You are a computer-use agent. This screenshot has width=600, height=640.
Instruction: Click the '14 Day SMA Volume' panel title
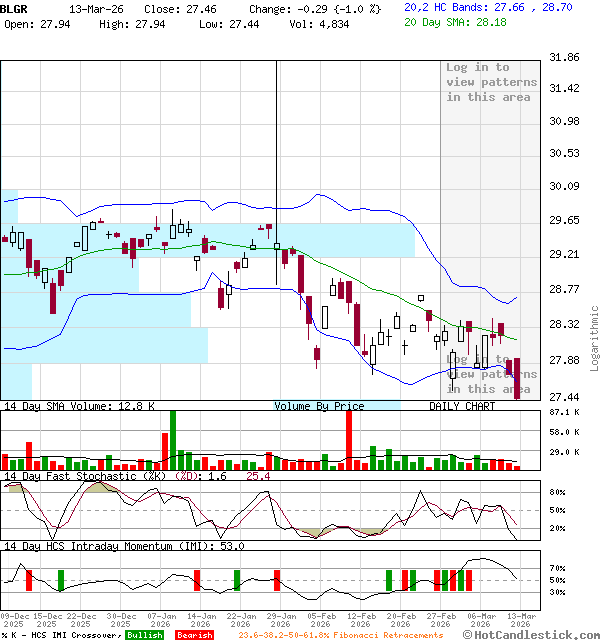pyautogui.click(x=79, y=406)
